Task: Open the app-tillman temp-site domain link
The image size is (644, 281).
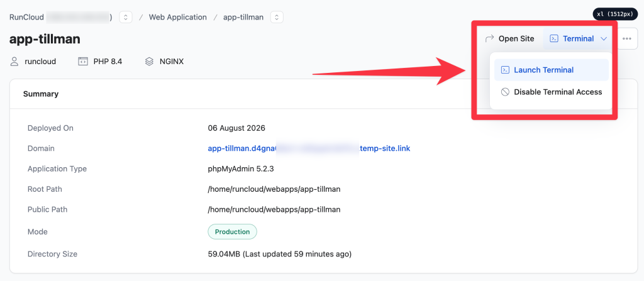Action: pyautogui.click(x=309, y=148)
